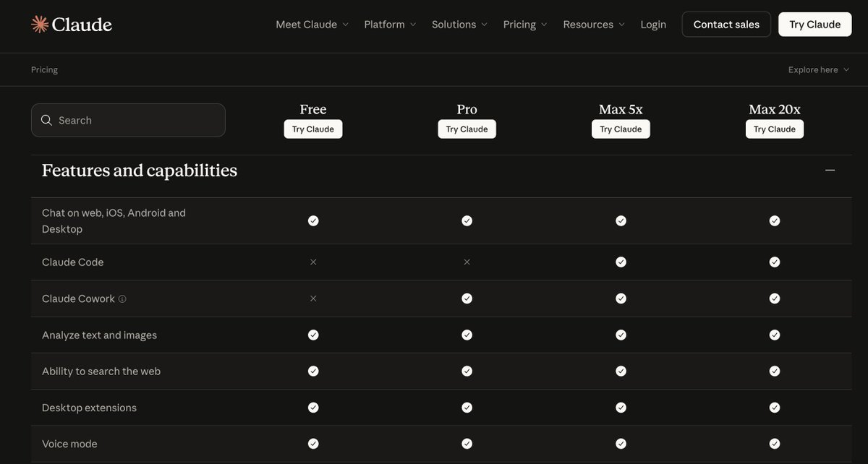Click the Max 20x checkmark in Claude Code row
This screenshot has width=868, height=464.
[775, 262]
